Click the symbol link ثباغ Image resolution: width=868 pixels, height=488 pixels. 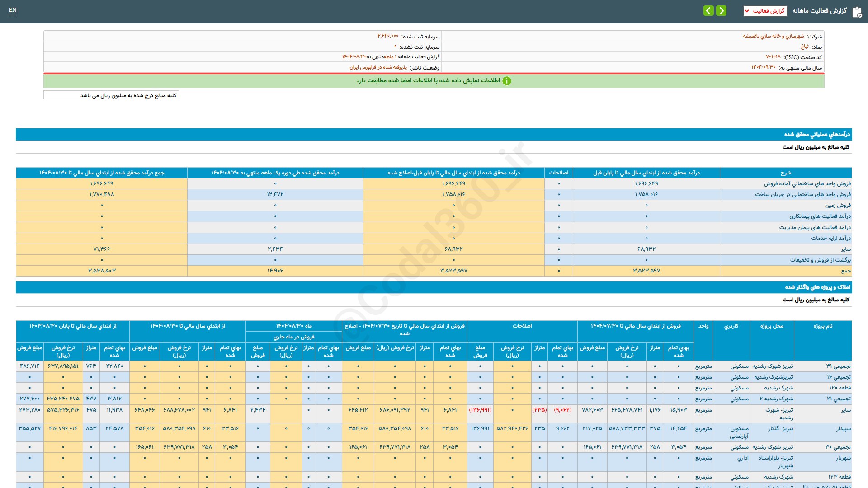tap(805, 47)
